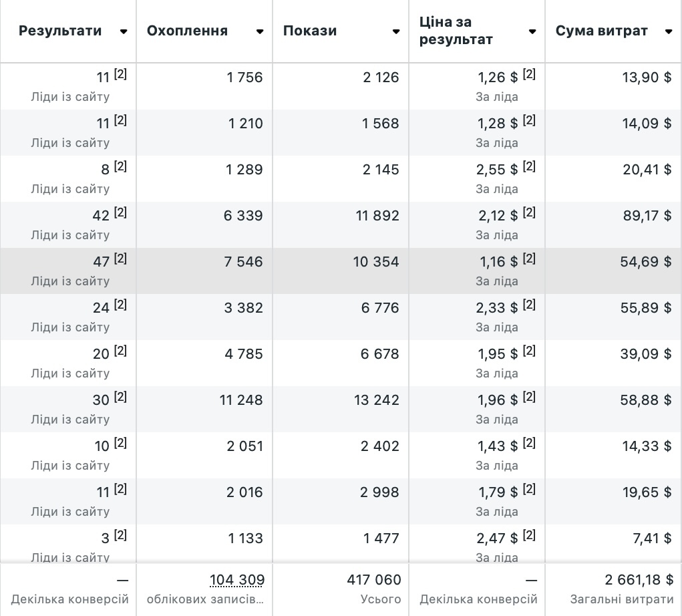
Task: Open the Результати column dropdown arrow
Action: (124, 31)
